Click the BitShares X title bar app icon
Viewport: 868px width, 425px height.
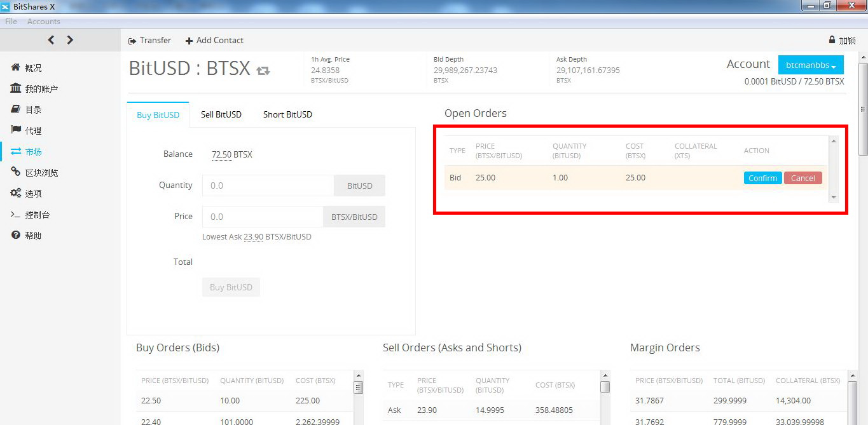[x=6, y=6]
